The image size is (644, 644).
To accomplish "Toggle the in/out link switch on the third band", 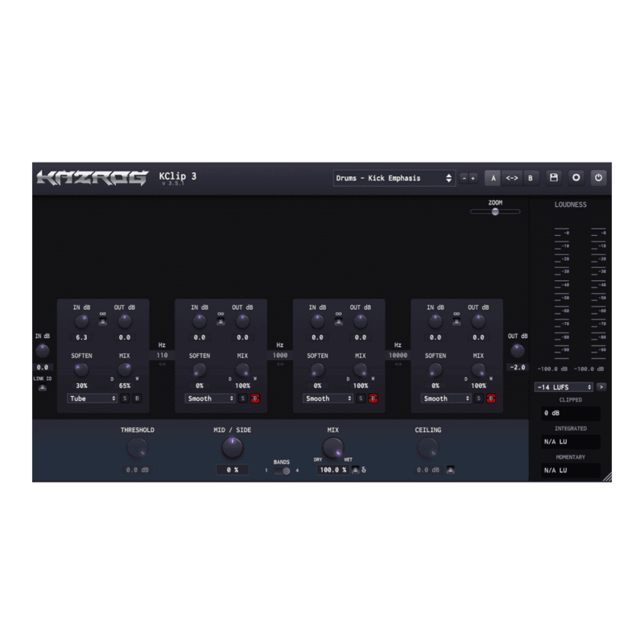I will [x=338, y=321].
